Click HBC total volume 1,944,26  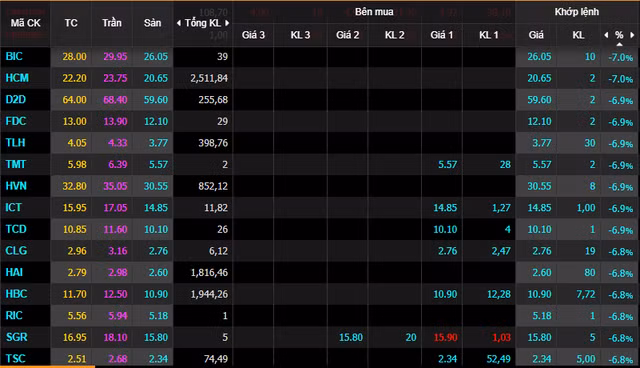pyautogui.click(x=209, y=295)
